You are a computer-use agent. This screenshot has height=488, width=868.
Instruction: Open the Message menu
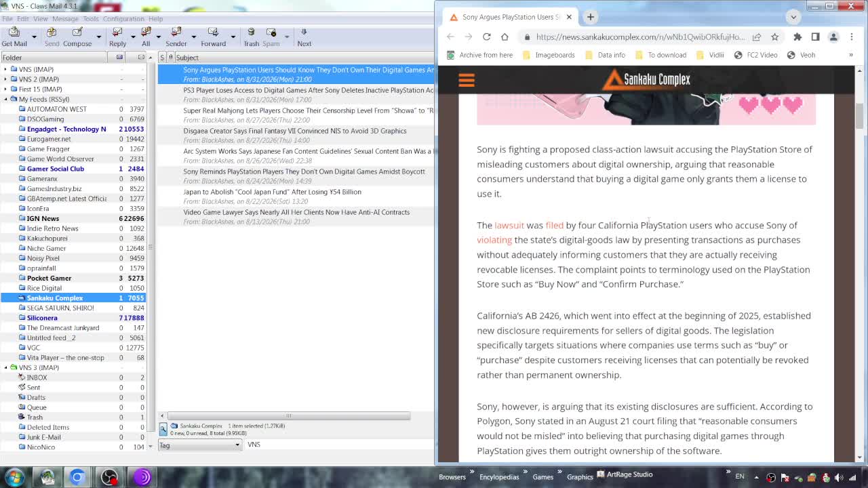(x=65, y=19)
